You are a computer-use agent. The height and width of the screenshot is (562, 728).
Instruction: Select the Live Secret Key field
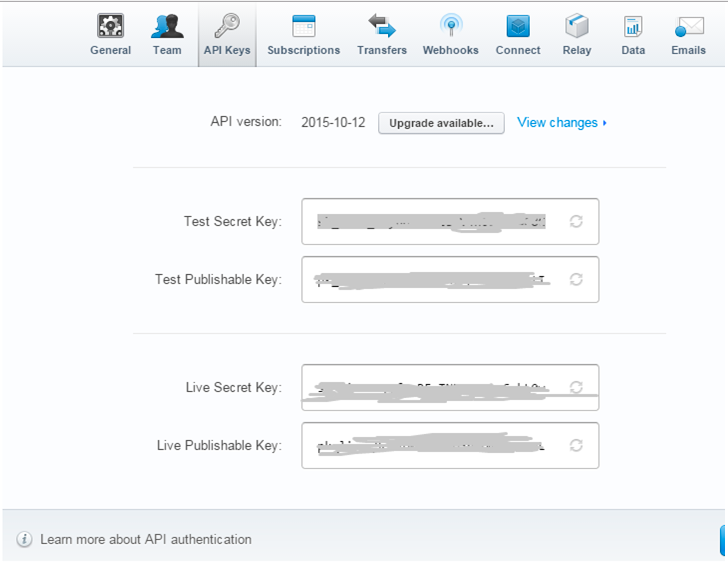tap(450, 387)
